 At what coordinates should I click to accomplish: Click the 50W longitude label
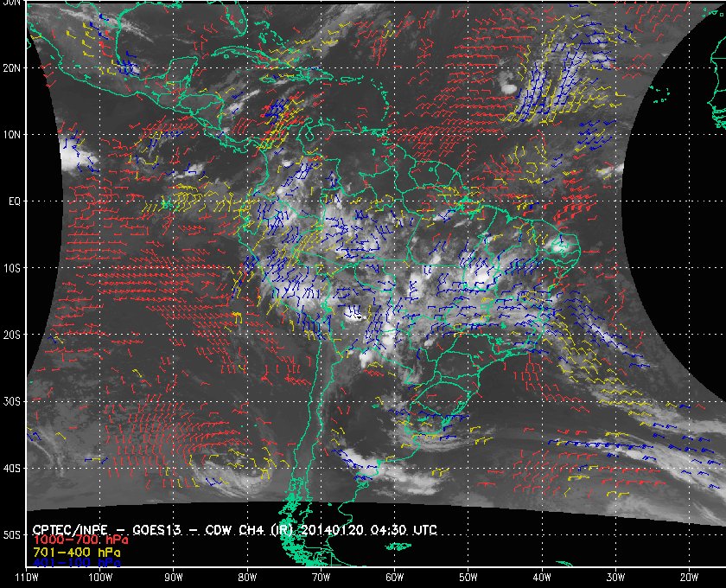tap(468, 578)
